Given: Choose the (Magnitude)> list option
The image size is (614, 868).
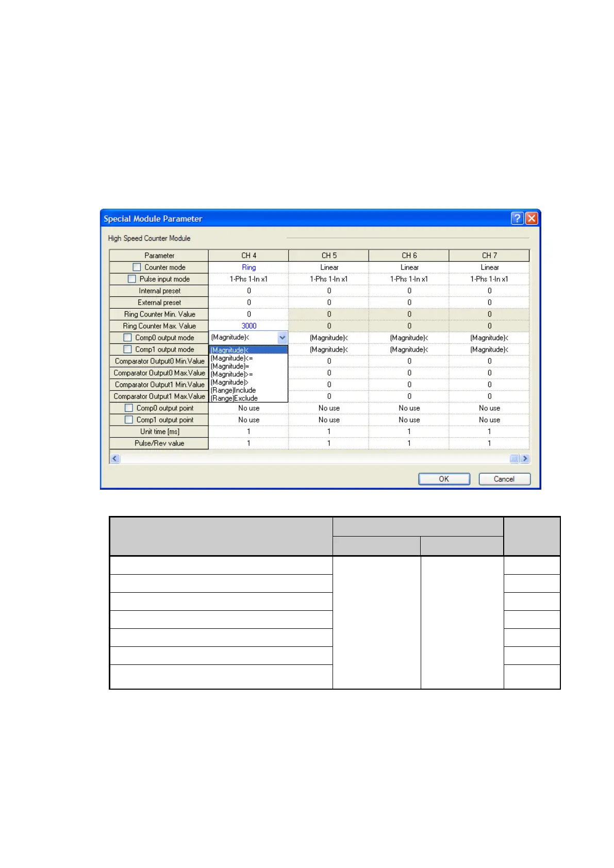Looking at the screenshot, I should pos(248,382).
